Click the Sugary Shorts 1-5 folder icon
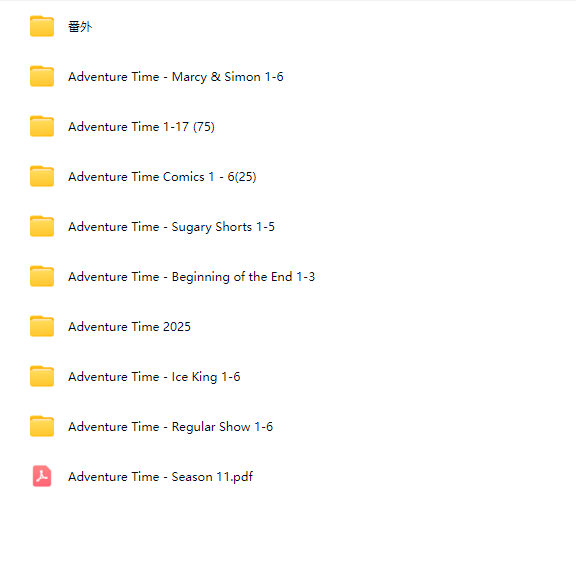Screen dimensions: 576x563 [42, 226]
